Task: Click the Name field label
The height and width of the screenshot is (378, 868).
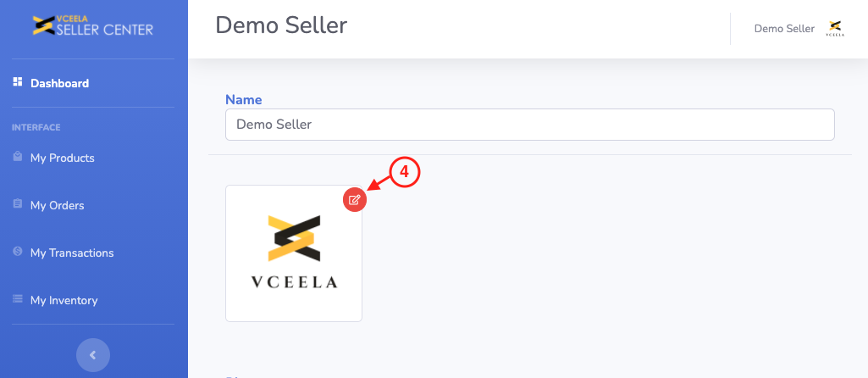Action: click(243, 100)
